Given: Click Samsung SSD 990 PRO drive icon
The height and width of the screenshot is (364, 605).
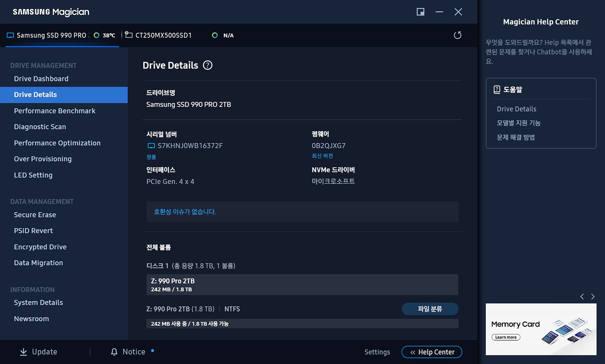Looking at the screenshot, I should click(x=10, y=35).
